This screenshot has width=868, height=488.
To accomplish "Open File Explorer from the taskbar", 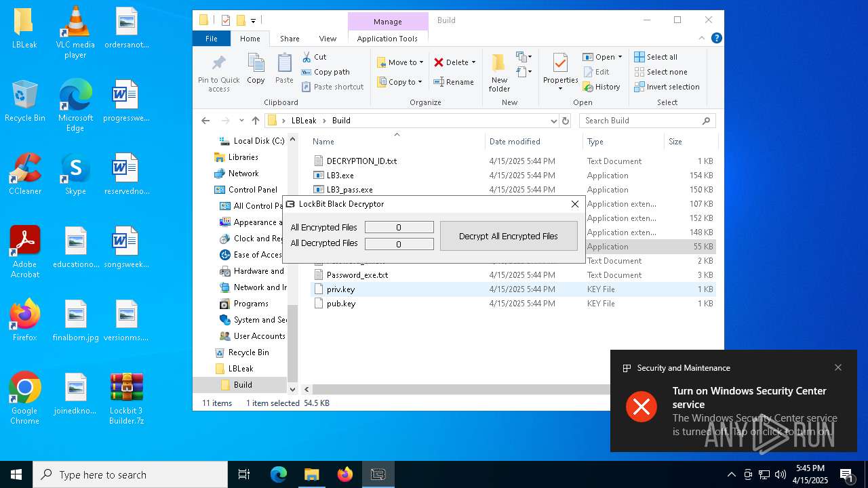I will tap(311, 474).
